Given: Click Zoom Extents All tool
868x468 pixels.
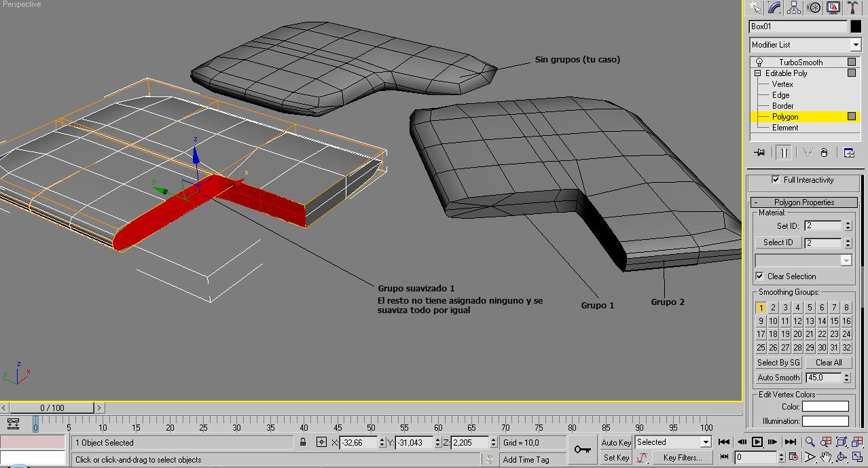Looking at the screenshot, I should click(858, 442).
